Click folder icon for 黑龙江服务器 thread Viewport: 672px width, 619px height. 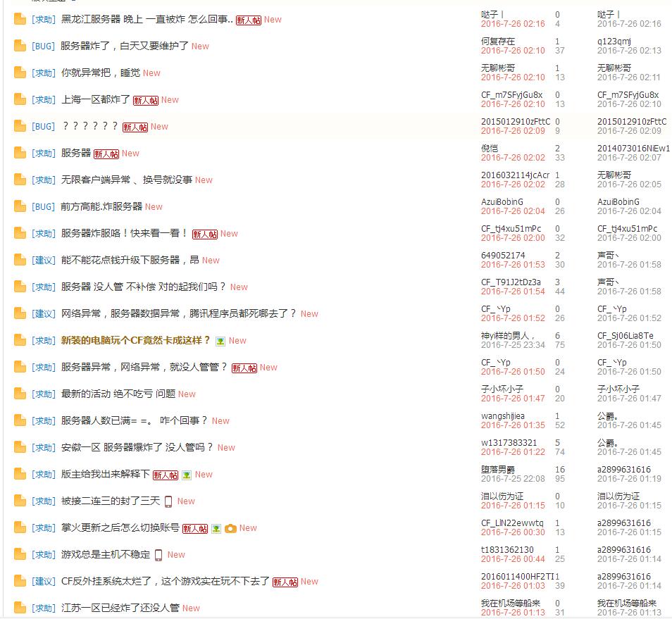(x=20, y=20)
